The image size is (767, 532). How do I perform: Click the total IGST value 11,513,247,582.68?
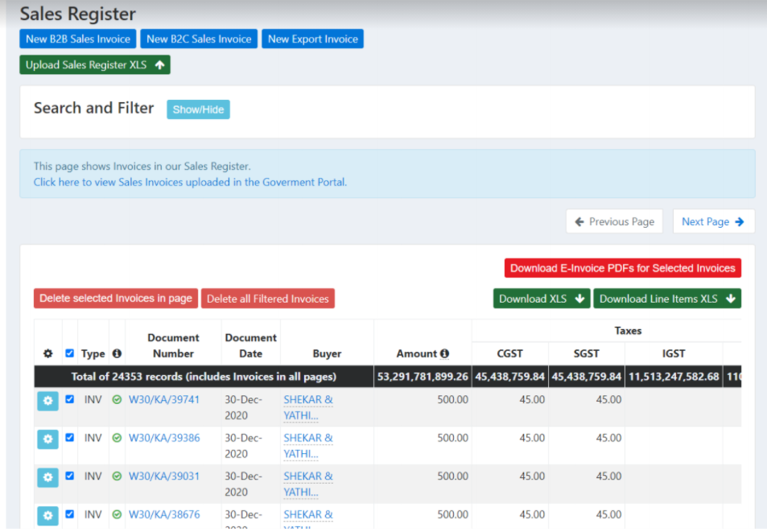(x=674, y=377)
